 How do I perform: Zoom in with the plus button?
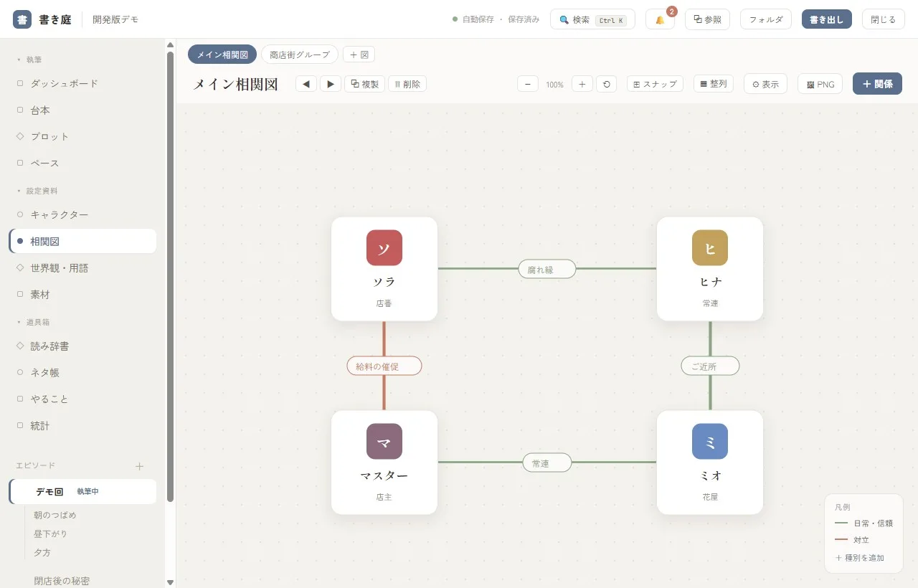(582, 84)
